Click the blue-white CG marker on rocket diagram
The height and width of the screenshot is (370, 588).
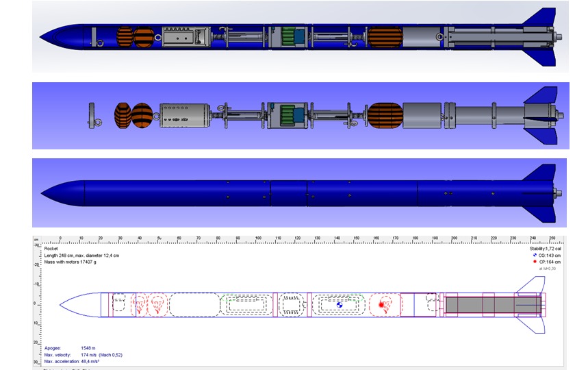point(340,305)
